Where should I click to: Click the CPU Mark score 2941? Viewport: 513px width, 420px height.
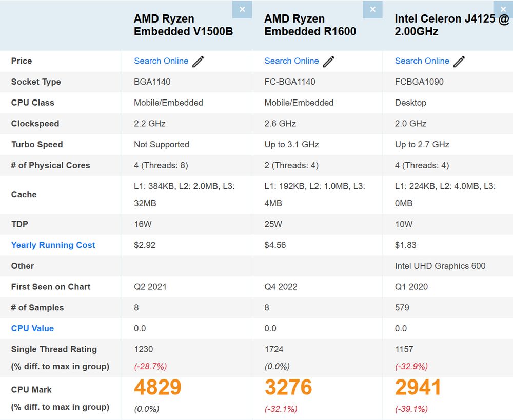(418, 387)
